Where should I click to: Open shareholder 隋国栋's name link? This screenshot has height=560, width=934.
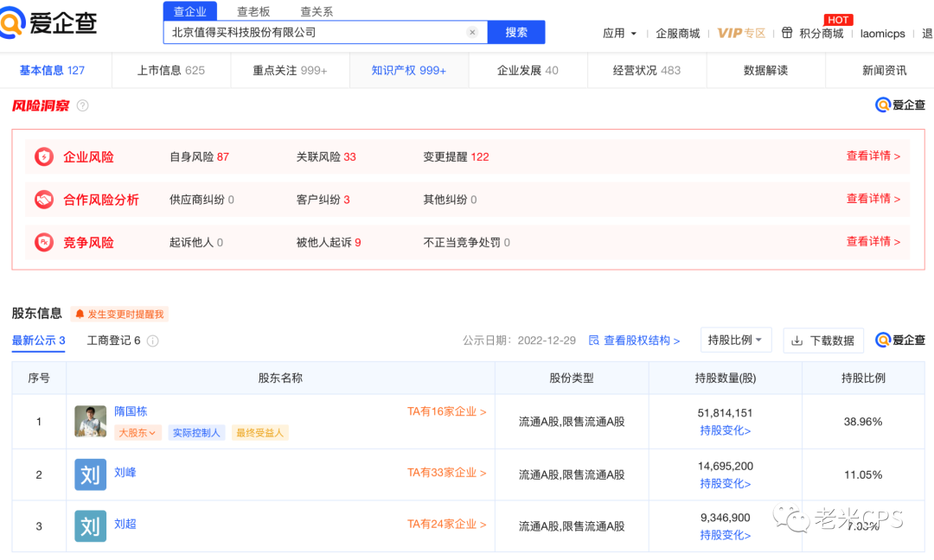click(x=131, y=411)
